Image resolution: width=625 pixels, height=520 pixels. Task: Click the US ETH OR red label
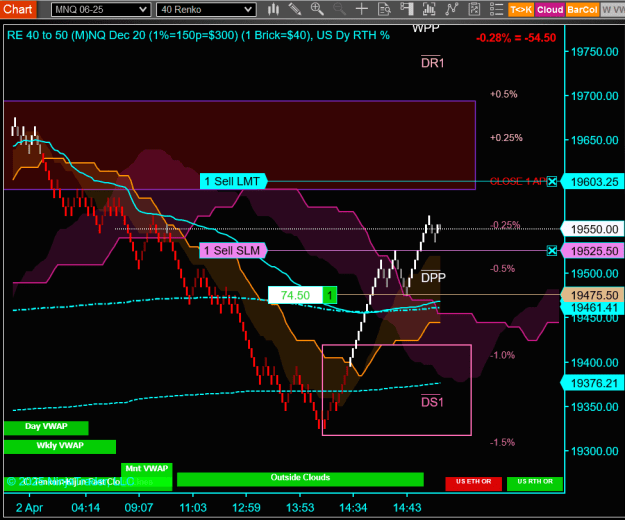click(474, 483)
